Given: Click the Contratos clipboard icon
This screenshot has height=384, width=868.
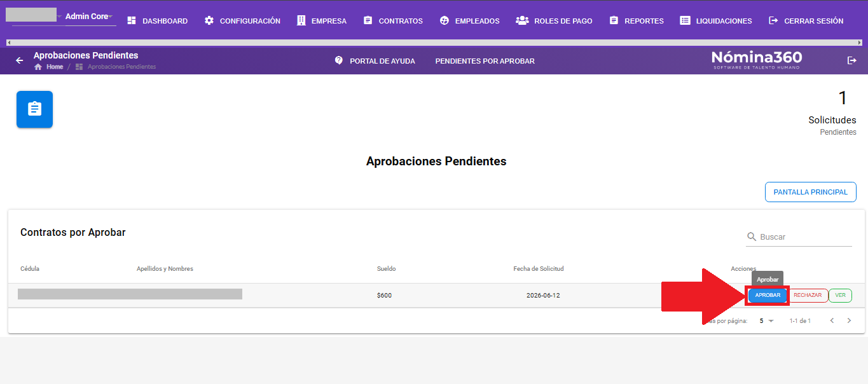Looking at the screenshot, I should (x=368, y=21).
